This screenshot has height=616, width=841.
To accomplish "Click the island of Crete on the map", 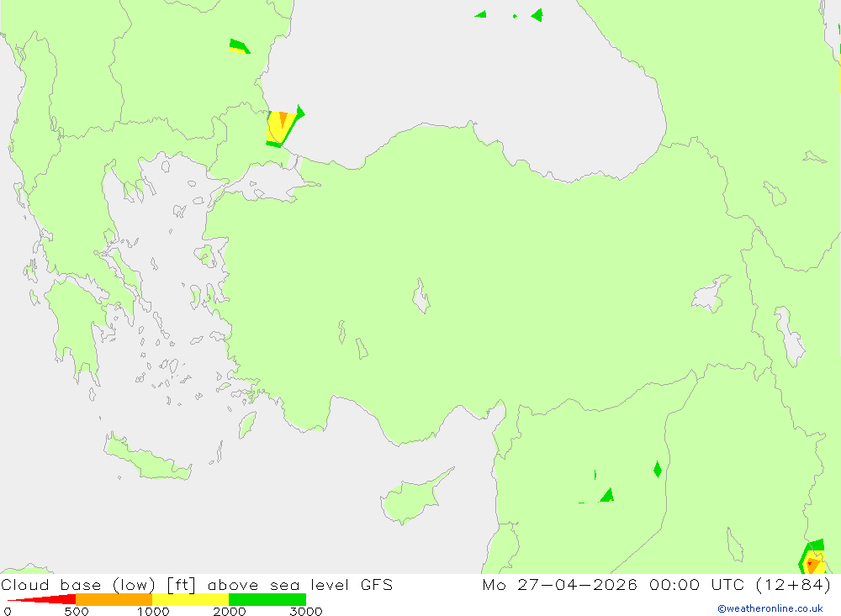I will (147, 457).
